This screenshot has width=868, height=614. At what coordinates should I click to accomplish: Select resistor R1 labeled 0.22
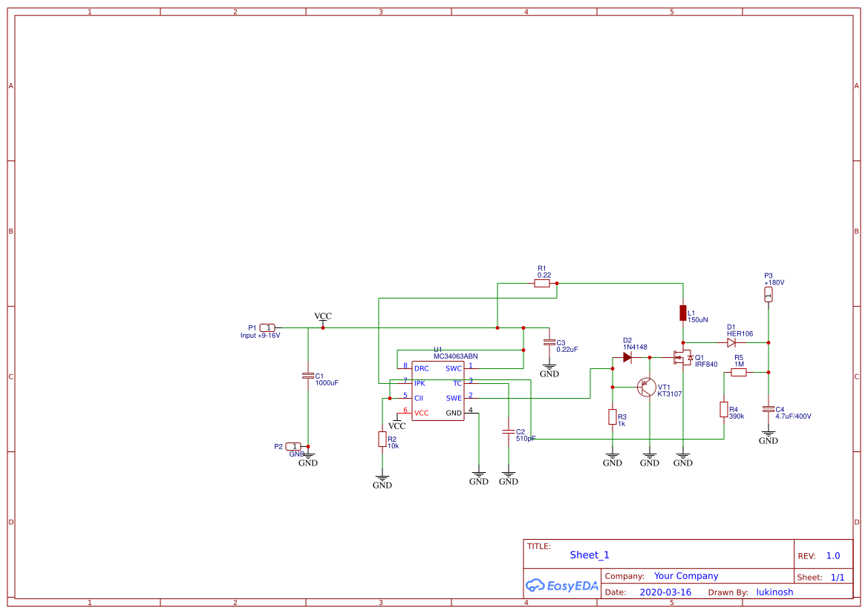541,283
